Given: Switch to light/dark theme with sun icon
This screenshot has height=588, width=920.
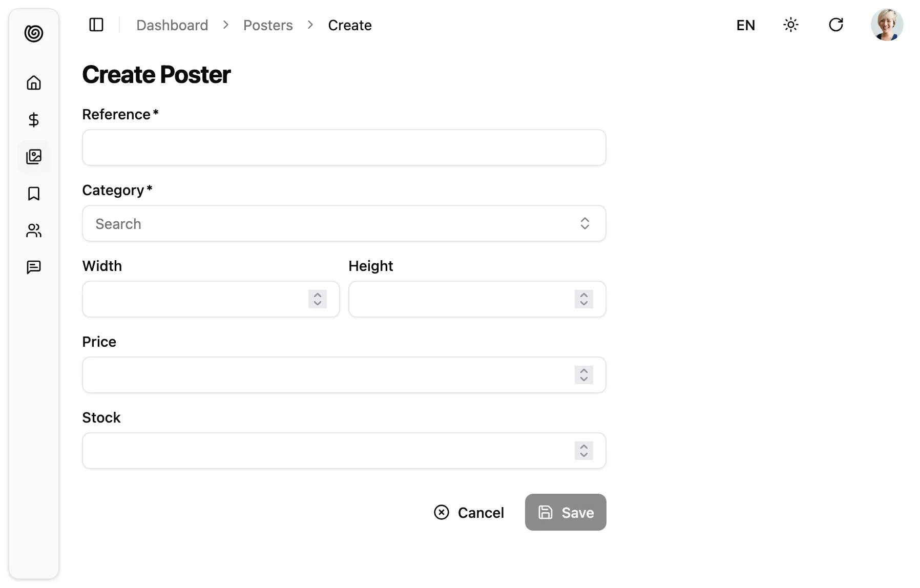Looking at the screenshot, I should [x=791, y=25].
